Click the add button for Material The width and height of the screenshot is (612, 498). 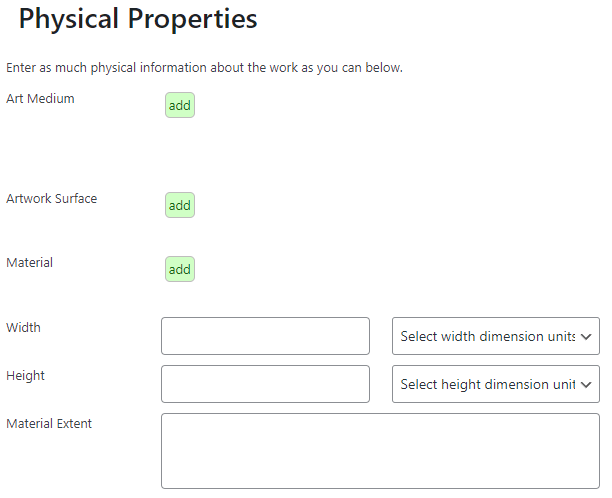(x=180, y=269)
